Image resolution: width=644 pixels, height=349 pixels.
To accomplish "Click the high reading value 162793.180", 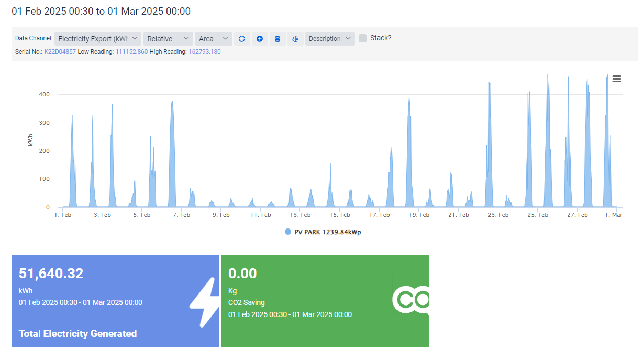I will click(x=205, y=52).
